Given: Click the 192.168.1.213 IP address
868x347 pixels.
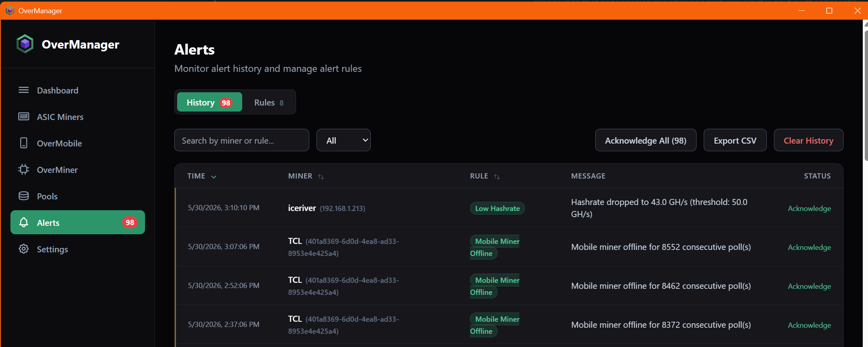Looking at the screenshot, I should click(x=342, y=208).
